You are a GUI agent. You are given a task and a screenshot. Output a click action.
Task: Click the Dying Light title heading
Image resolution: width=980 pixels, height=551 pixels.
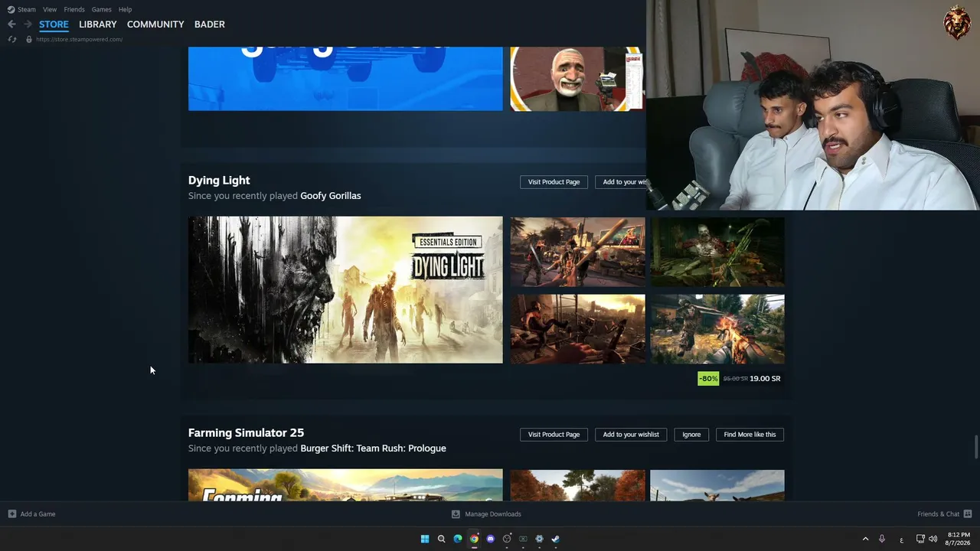point(219,181)
